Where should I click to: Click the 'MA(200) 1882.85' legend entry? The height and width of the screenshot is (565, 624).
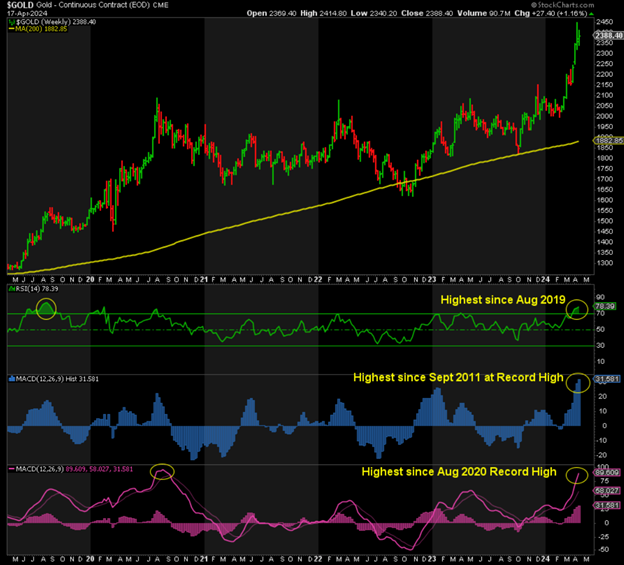41,29
